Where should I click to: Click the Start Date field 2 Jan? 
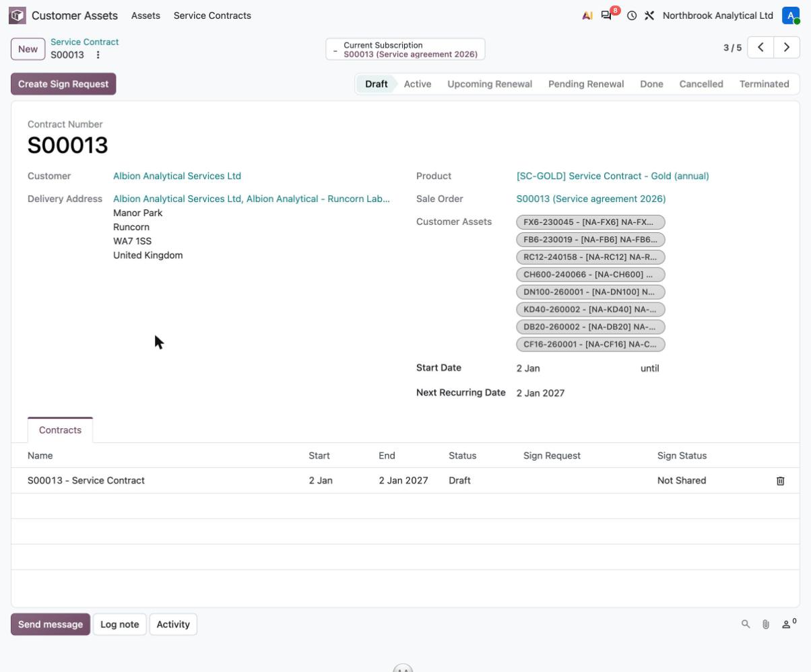pyautogui.click(x=528, y=368)
